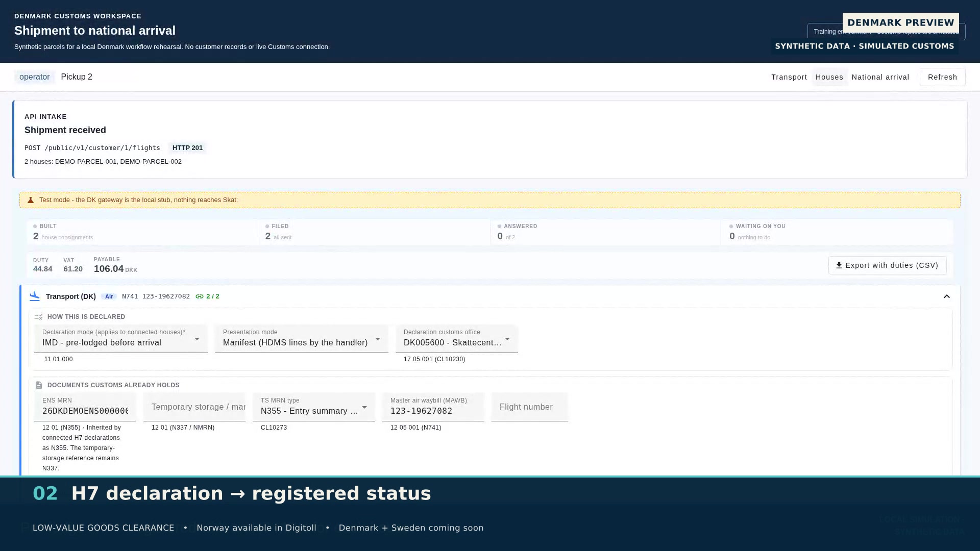Click the houses list DEMO-PARCEL-001, DEMO-PARCEL-002
980x551 pixels.
click(103, 162)
